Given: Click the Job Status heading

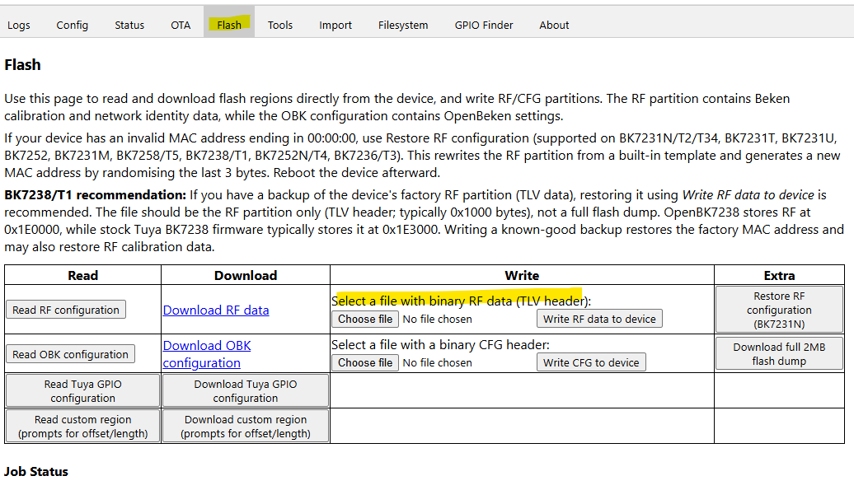Looking at the screenshot, I should click(36, 471).
